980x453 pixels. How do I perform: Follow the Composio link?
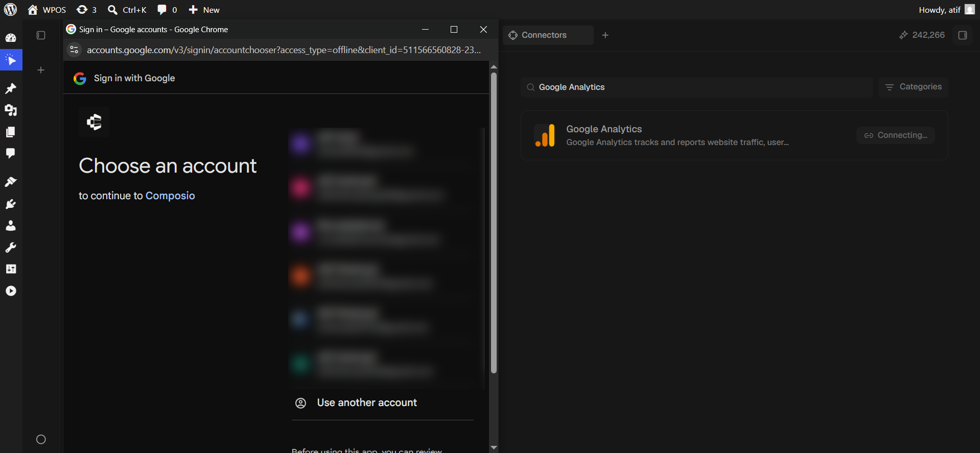tap(170, 196)
